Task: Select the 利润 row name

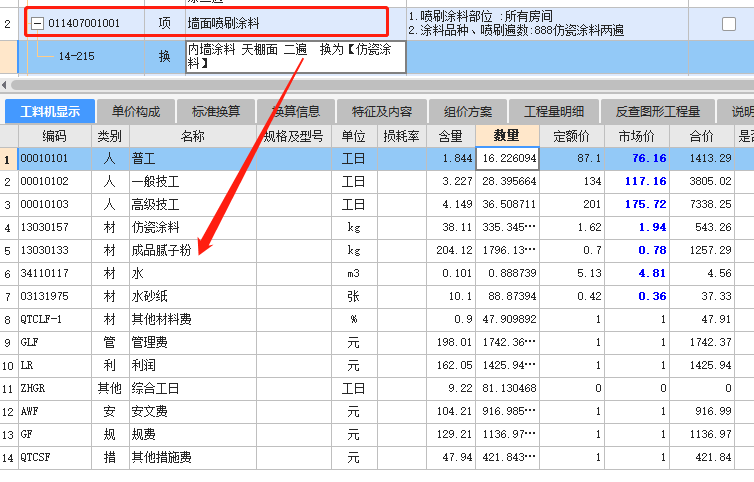Action: pos(192,366)
